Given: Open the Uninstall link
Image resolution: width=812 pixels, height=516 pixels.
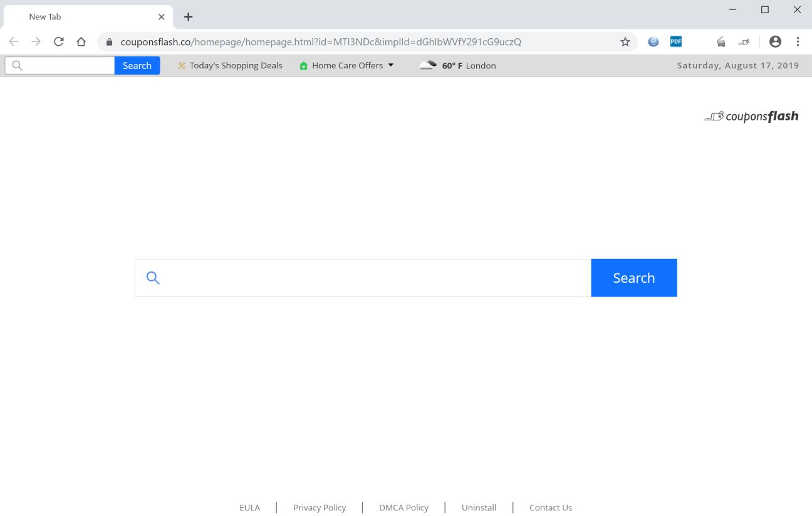Looking at the screenshot, I should 479,507.
